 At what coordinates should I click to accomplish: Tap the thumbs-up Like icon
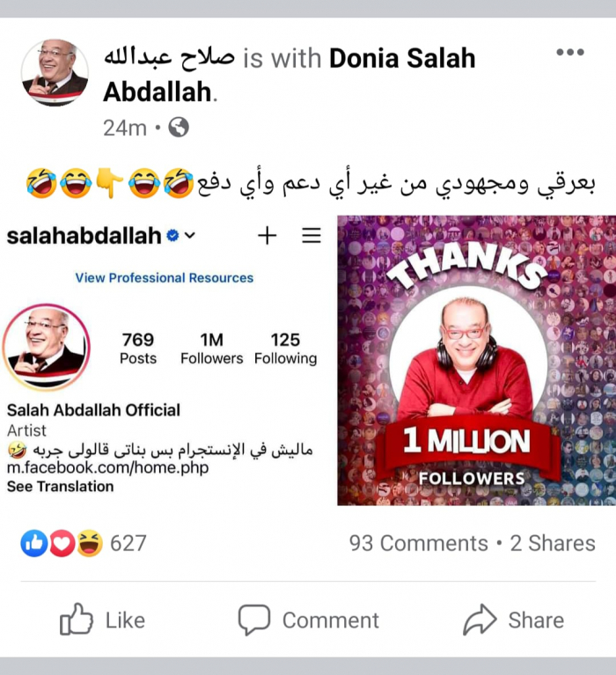tap(77, 620)
